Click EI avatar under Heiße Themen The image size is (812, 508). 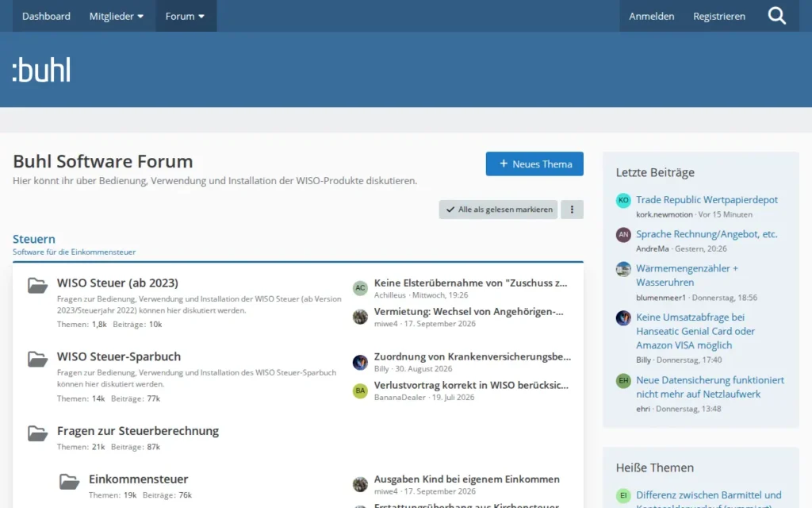[623, 495]
